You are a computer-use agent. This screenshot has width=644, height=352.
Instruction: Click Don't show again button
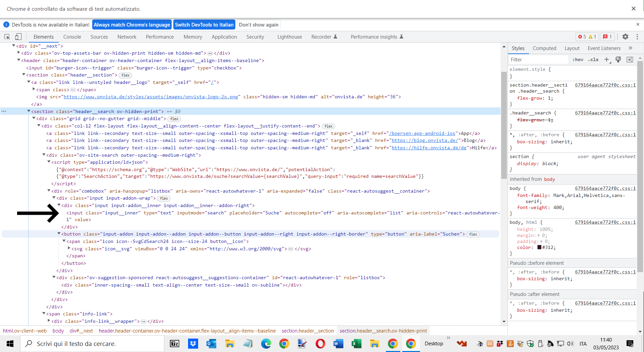(x=258, y=25)
